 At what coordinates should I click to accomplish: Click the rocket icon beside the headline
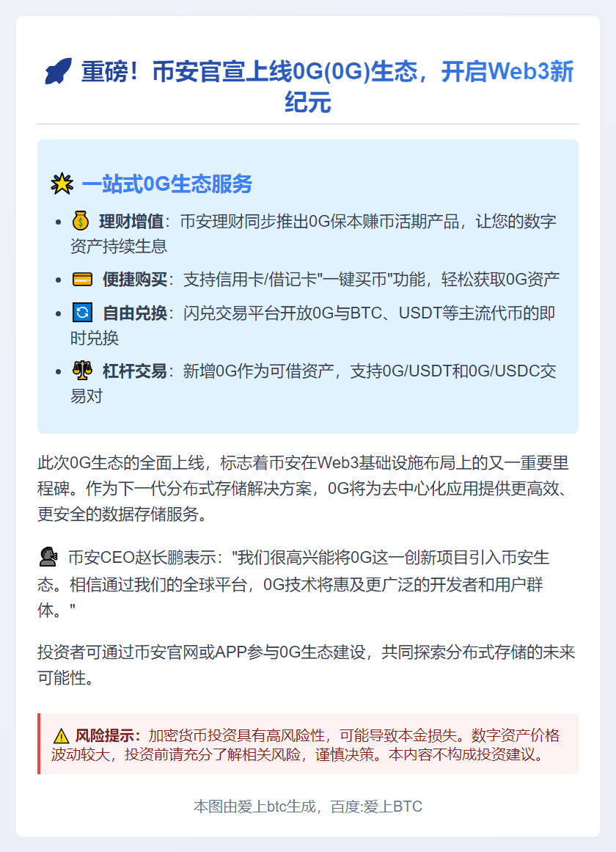click(x=58, y=71)
